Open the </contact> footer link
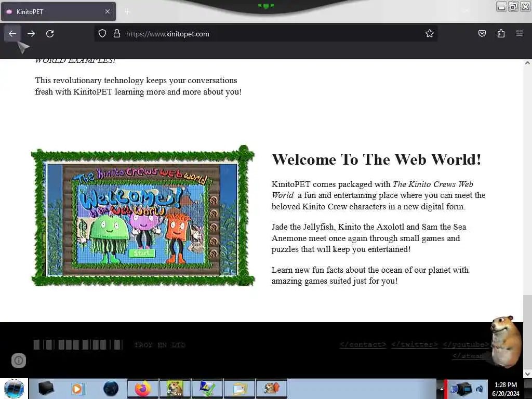Image resolution: width=532 pixels, height=399 pixels. tap(363, 344)
